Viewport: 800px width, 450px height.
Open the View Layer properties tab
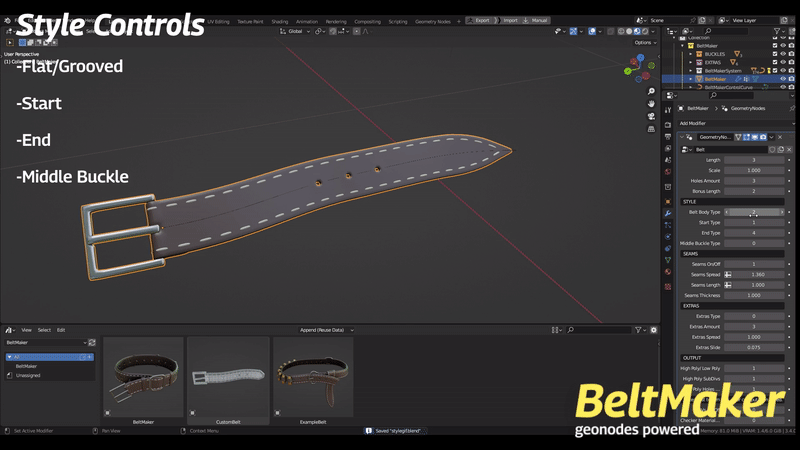point(668,148)
